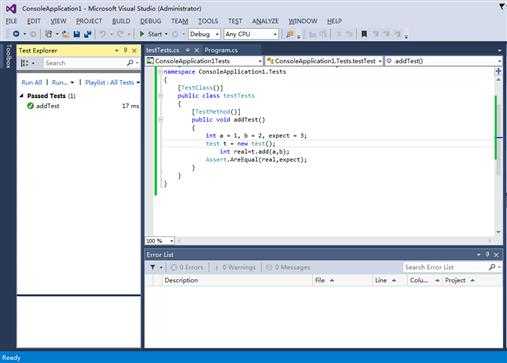Viewport: 507px width, 363px height.
Task: Open the EDIT menu
Action: (33, 21)
